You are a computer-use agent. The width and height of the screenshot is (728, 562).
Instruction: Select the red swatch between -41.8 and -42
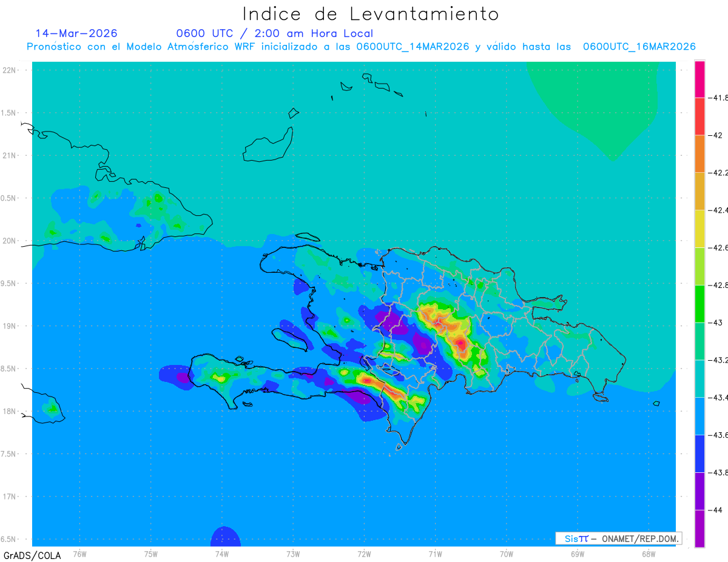[699, 116]
